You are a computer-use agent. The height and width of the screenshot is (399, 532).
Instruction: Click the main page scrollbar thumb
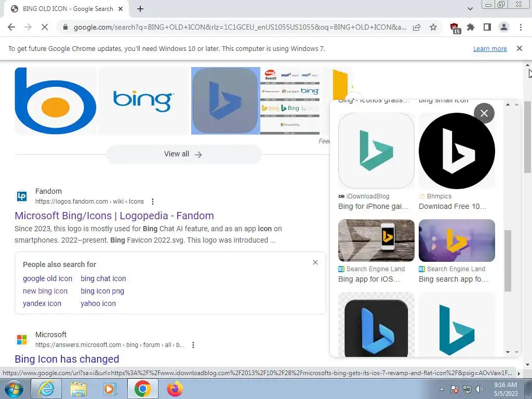528,137
